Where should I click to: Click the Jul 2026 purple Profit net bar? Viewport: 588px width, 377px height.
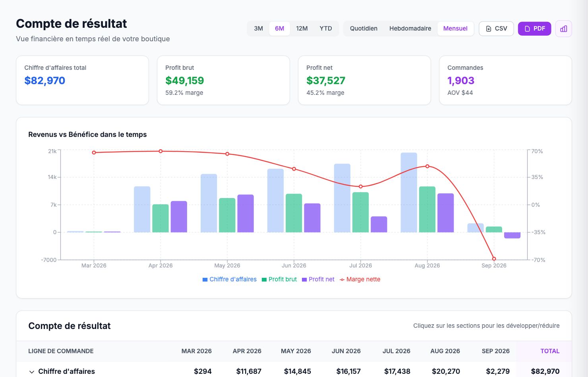(x=379, y=224)
